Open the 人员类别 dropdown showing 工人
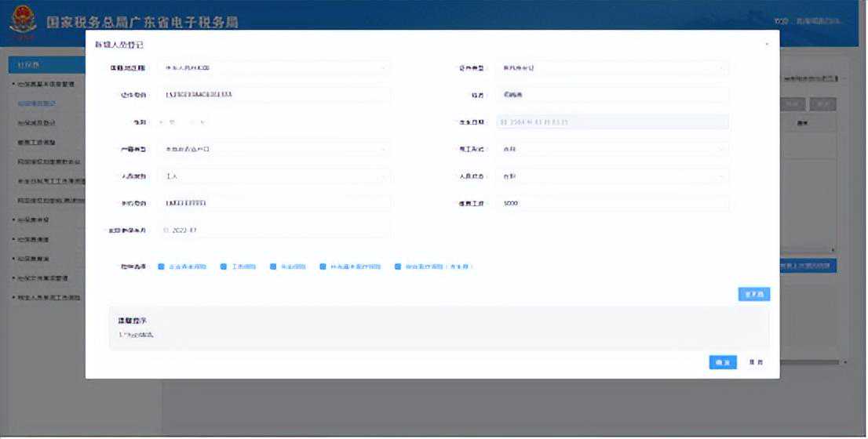The height and width of the screenshot is (439, 868). click(383, 176)
